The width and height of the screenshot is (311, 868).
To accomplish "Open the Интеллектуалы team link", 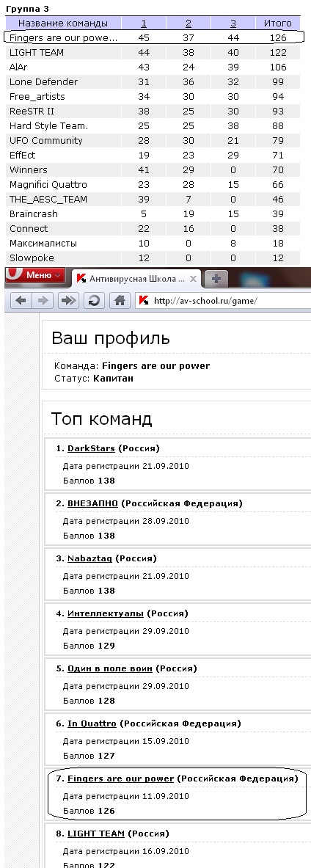I will [106, 613].
